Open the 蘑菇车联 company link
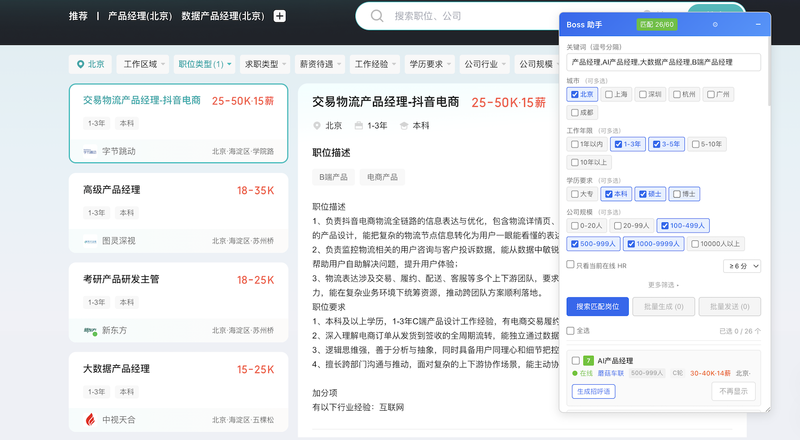 tap(611, 373)
